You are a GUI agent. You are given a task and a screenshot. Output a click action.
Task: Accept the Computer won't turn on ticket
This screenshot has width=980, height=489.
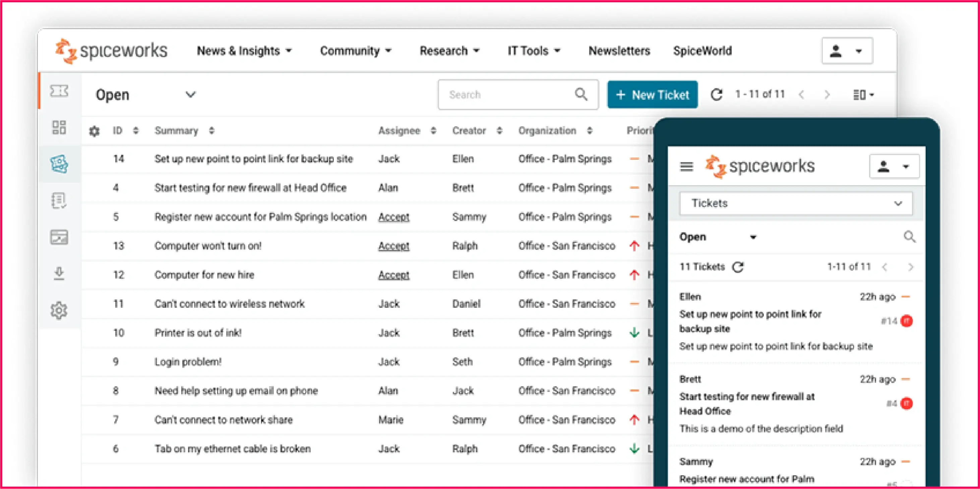point(393,246)
